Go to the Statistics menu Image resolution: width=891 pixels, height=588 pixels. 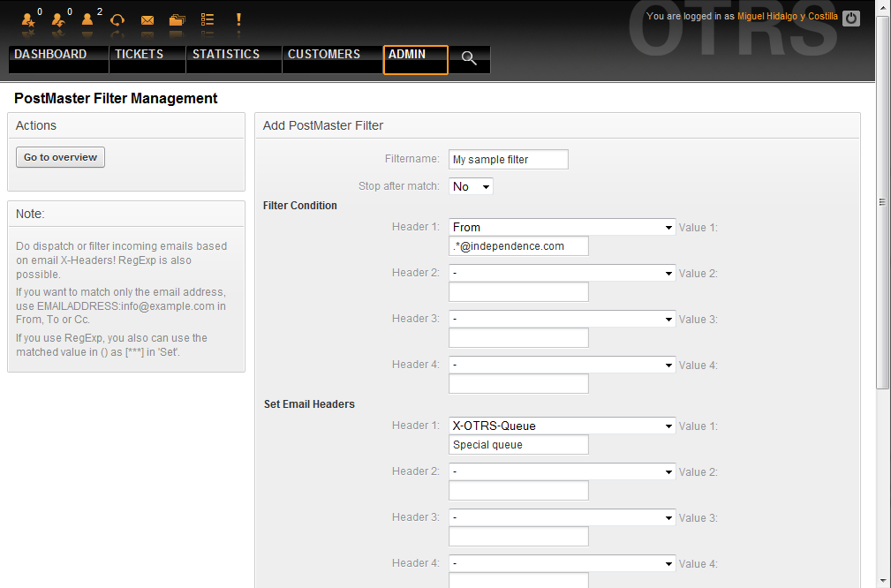coord(226,55)
